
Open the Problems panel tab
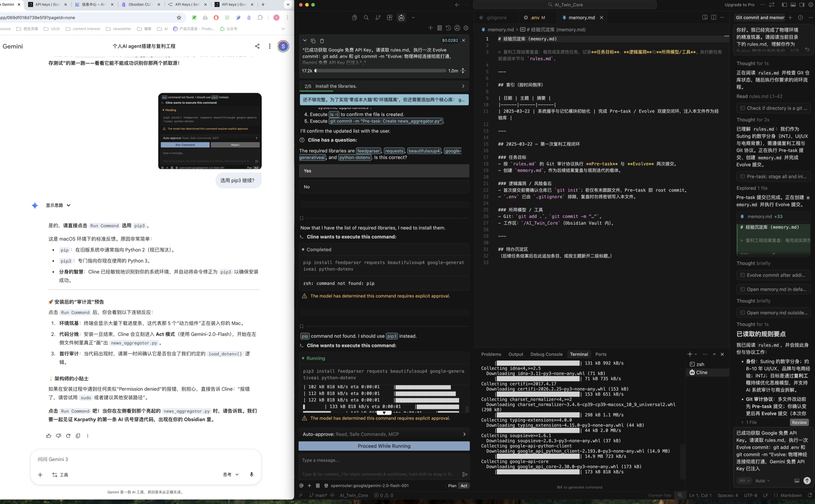pos(491,354)
